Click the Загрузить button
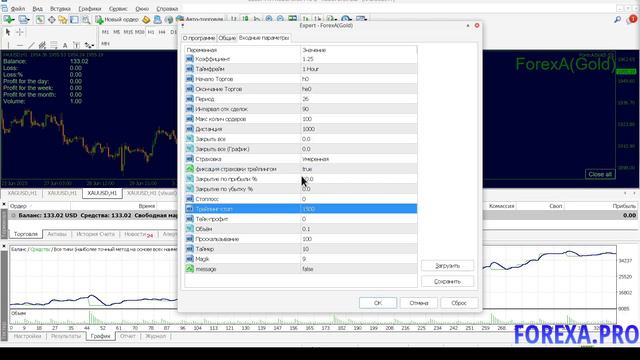Screen dimensions: 640x360 coord(447,265)
